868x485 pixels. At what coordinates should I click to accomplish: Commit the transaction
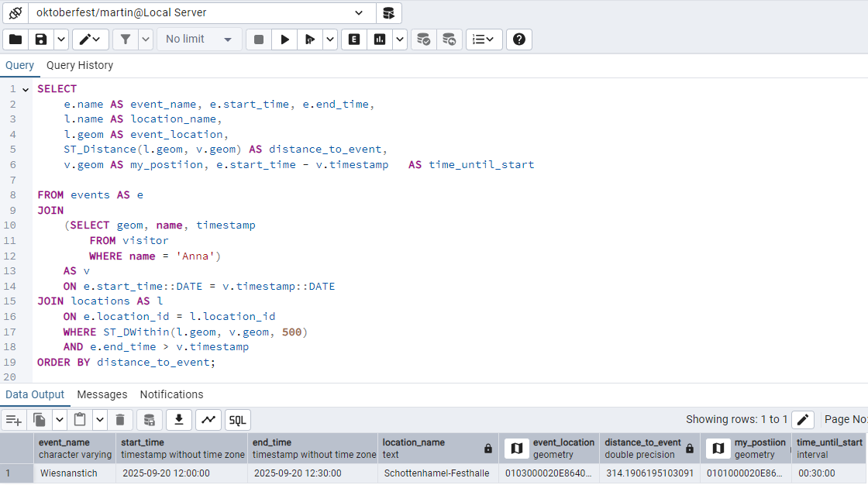click(x=423, y=40)
